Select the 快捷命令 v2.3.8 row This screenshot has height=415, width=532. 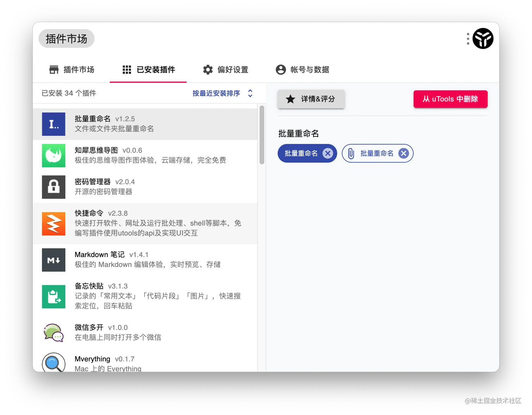click(145, 224)
